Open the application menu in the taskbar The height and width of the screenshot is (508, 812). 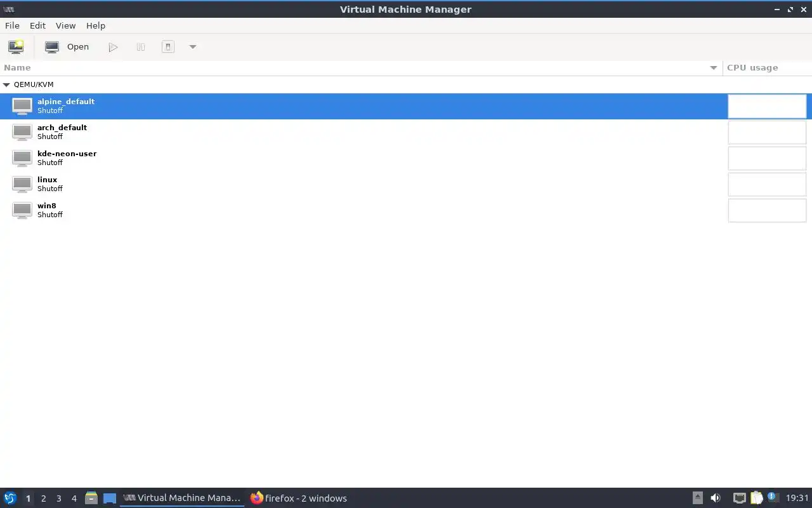[10, 498]
